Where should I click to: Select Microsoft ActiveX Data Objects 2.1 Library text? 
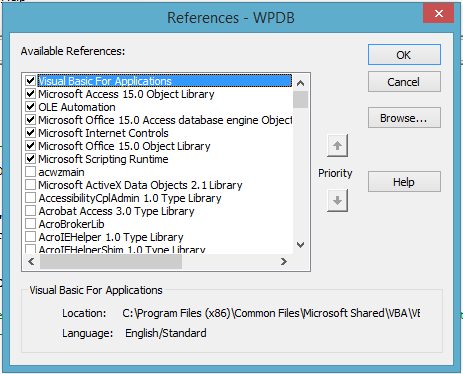point(140,185)
